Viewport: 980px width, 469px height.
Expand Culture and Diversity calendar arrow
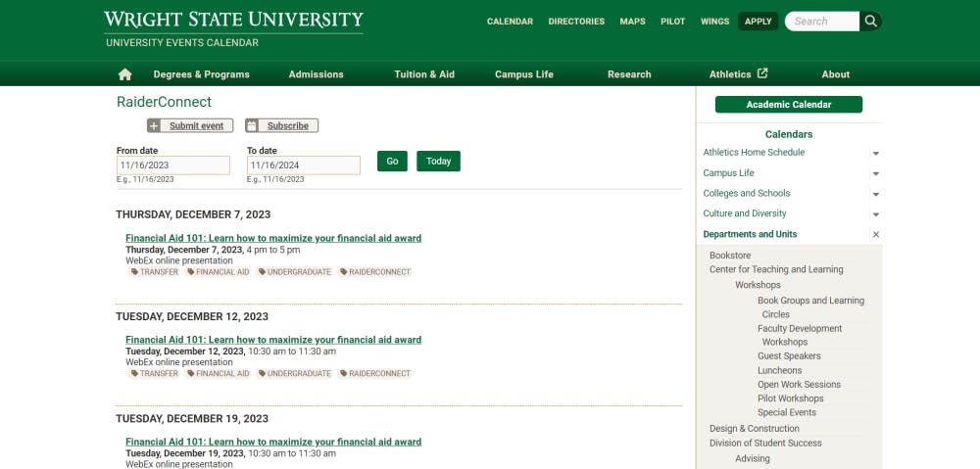pos(875,214)
